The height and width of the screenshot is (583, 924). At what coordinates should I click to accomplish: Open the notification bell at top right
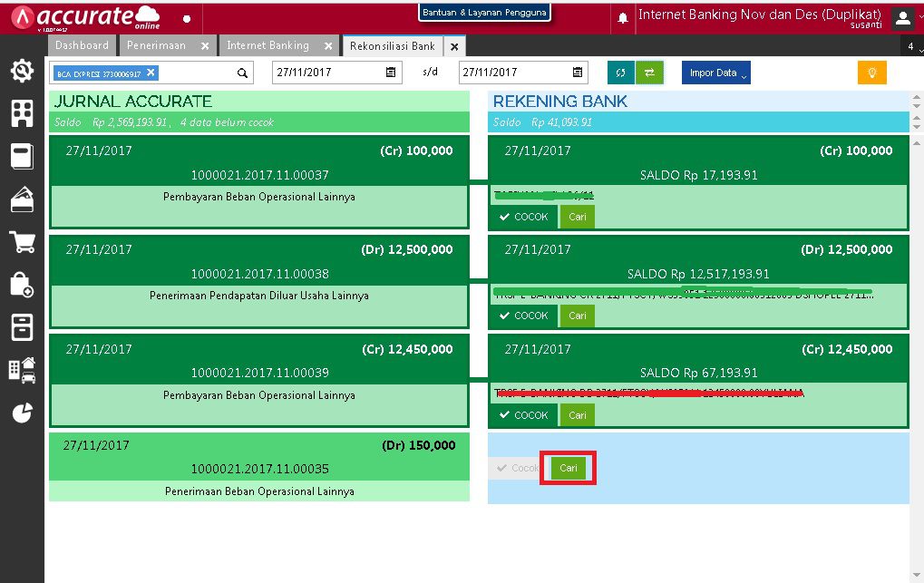coord(621,15)
